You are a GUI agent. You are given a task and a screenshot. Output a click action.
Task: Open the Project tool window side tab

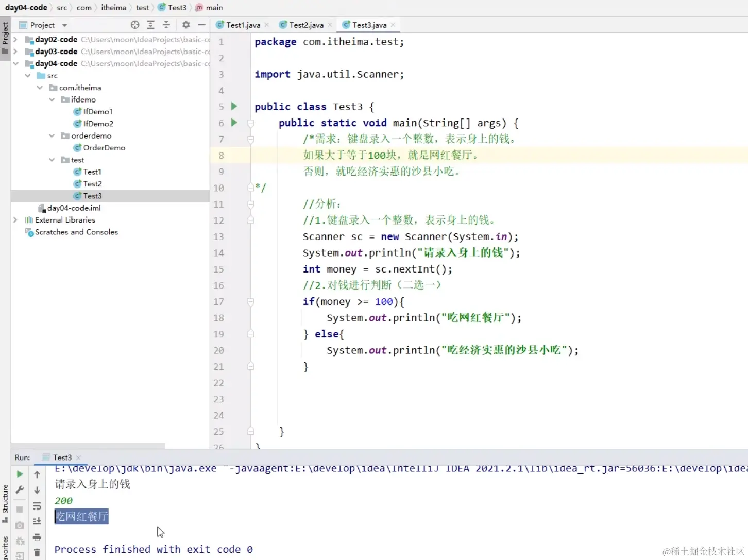5,38
